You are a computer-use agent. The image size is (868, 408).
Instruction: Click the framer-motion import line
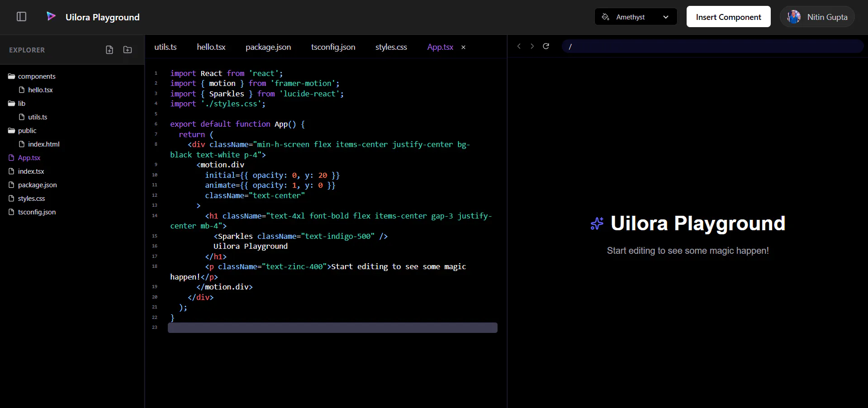coord(255,83)
